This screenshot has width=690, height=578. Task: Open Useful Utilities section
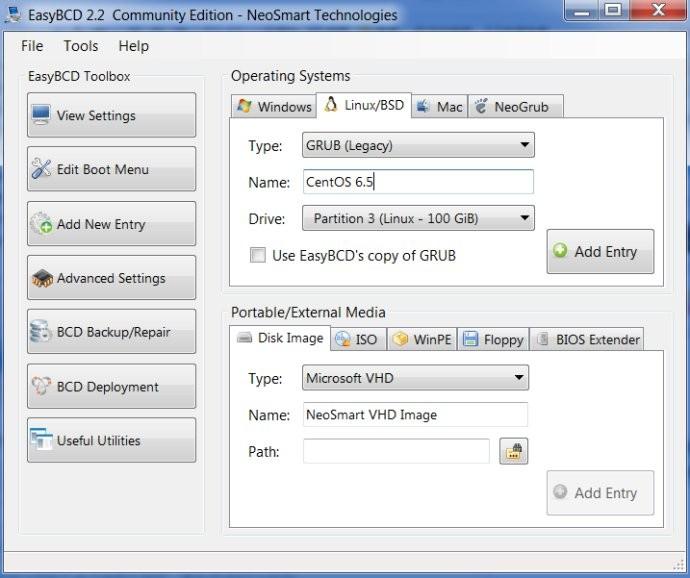pos(111,440)
